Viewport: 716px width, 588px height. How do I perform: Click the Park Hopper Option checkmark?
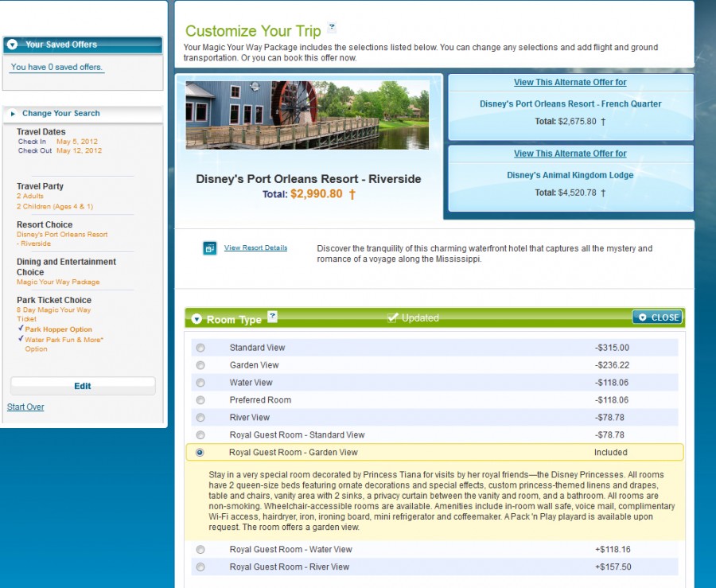[x=21, y=329]
